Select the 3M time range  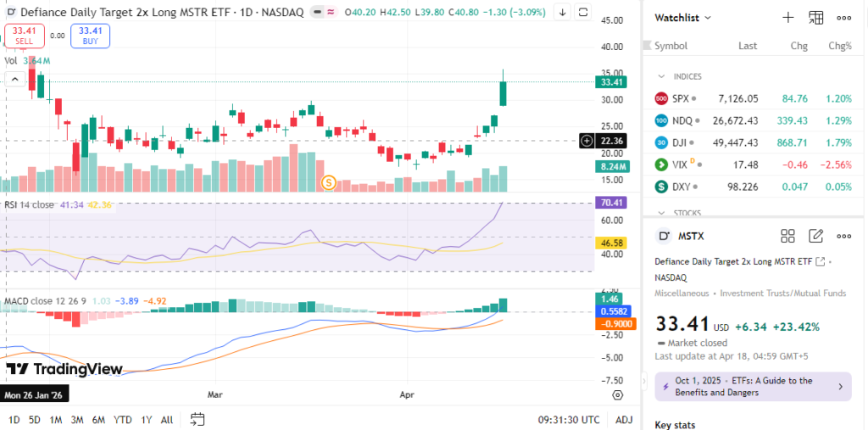click(x=77, y=419)
